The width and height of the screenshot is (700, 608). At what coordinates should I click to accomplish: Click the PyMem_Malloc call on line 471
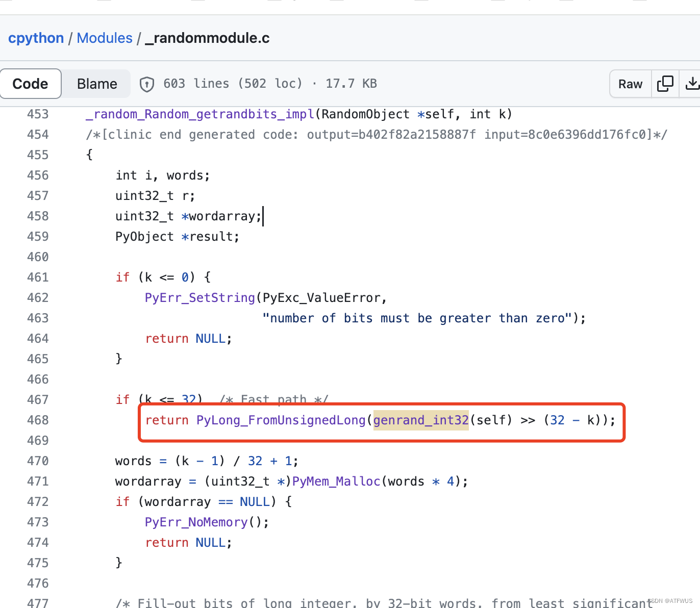[x=336, y=482]
